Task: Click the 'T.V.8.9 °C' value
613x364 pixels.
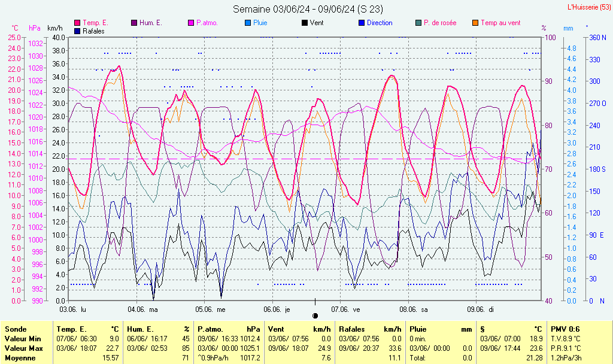Action: pyautogui.click(x=566, y=339)
